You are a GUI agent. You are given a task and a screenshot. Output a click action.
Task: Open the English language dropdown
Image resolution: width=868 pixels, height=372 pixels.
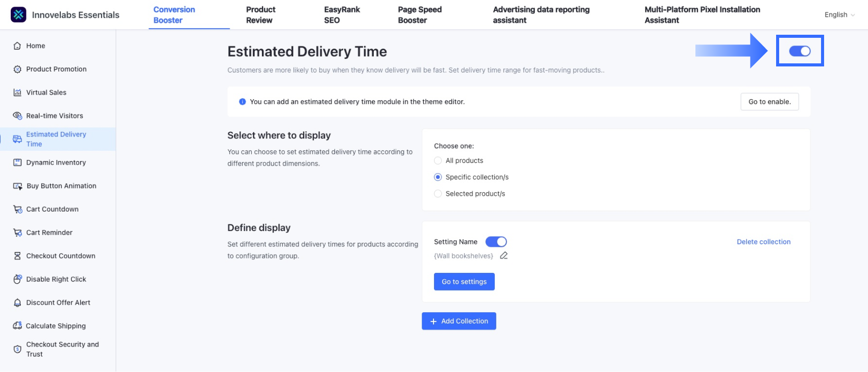839,15
